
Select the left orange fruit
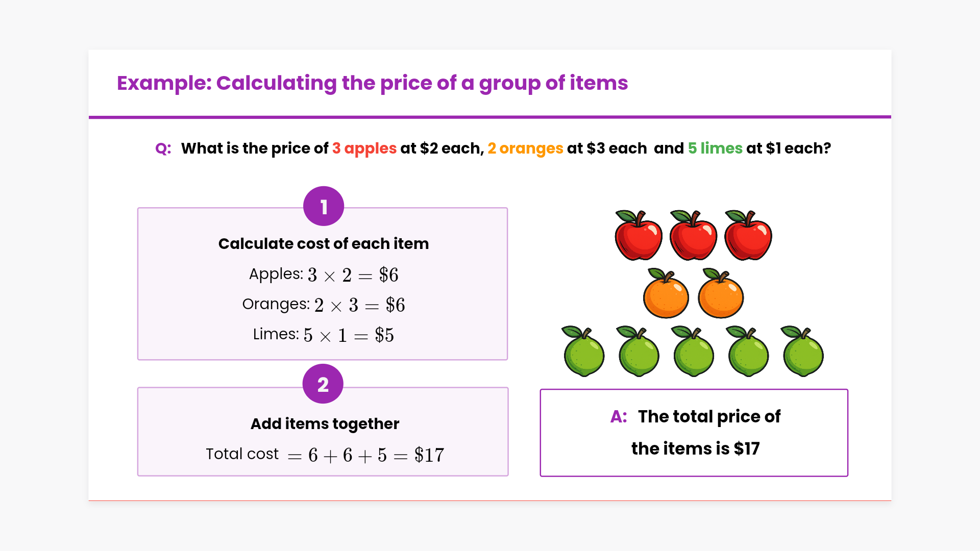666,294
